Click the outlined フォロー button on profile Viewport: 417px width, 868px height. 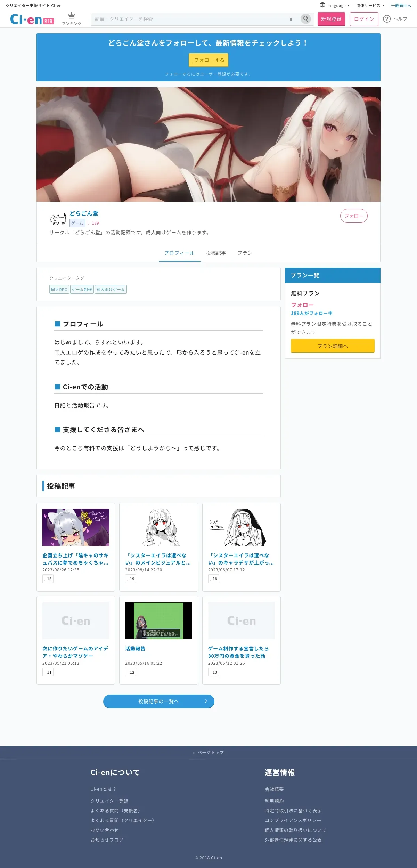(354, 216)
